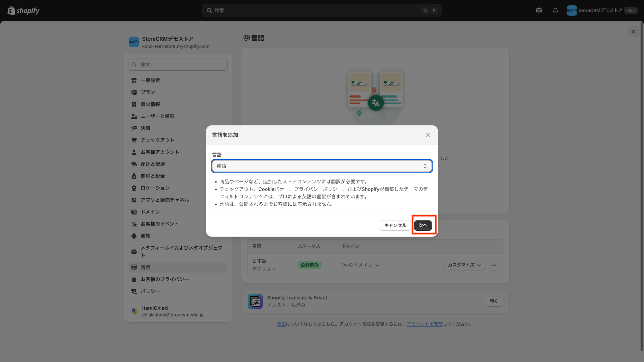Click the アカウントを管理 link
This screenshot has width=644, height=362.
coord(425,324)
